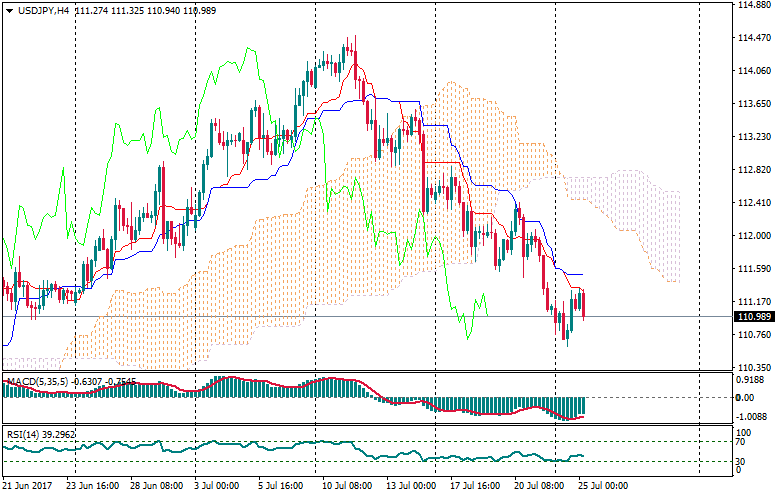This screenshot has width=775, height=497.
Task: Click the 13 Jul 00:00 time label
Action: 409,485
